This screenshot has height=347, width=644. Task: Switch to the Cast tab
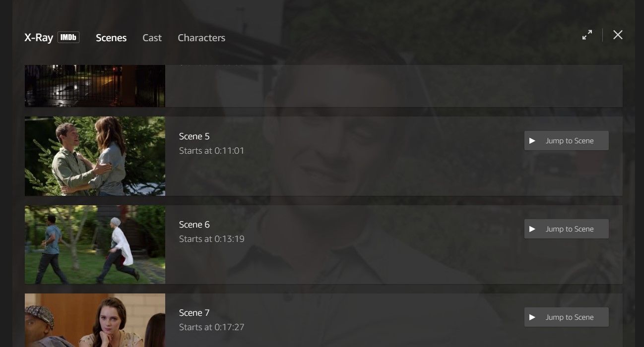pos(152,38)
